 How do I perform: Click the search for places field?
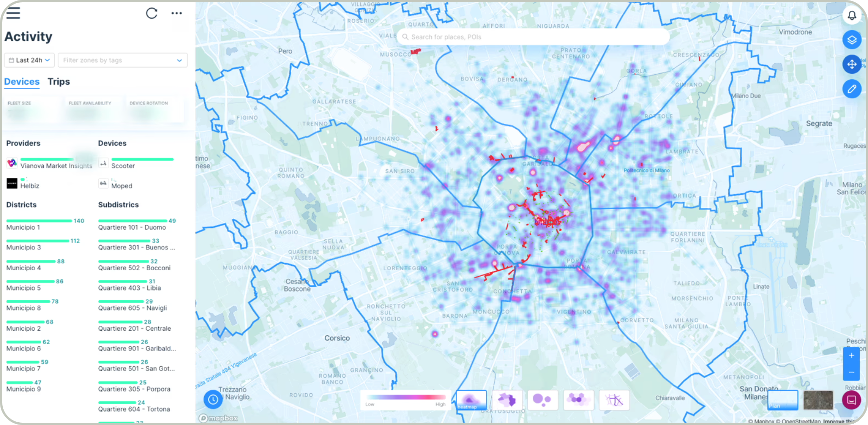533,37
